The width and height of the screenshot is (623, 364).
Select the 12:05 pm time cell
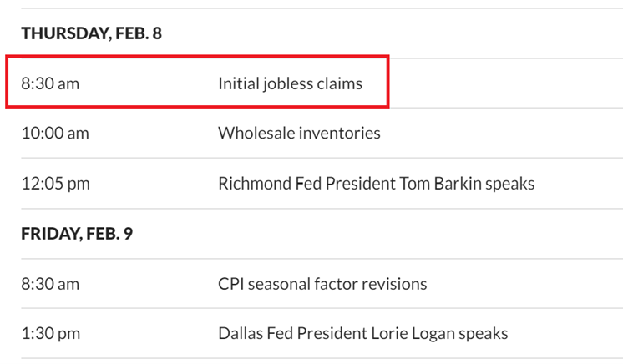(x=55, y=183)
